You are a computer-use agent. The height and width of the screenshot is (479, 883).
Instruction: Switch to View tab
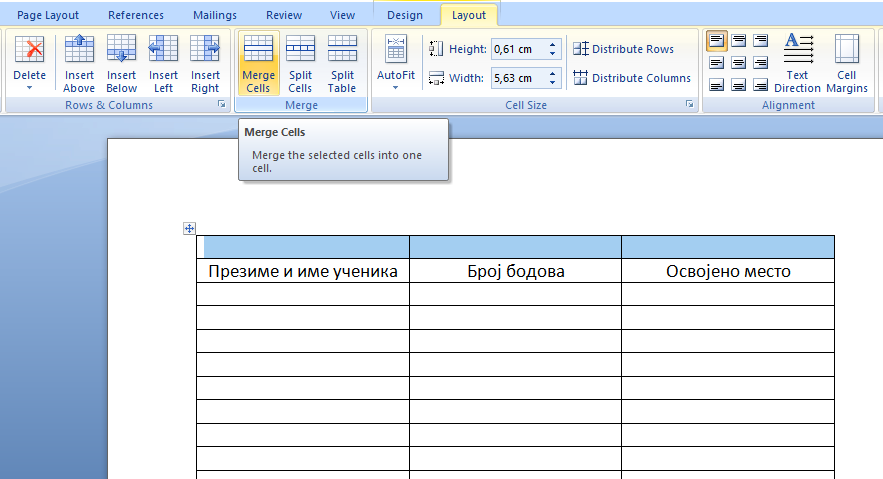pos(342,15)
